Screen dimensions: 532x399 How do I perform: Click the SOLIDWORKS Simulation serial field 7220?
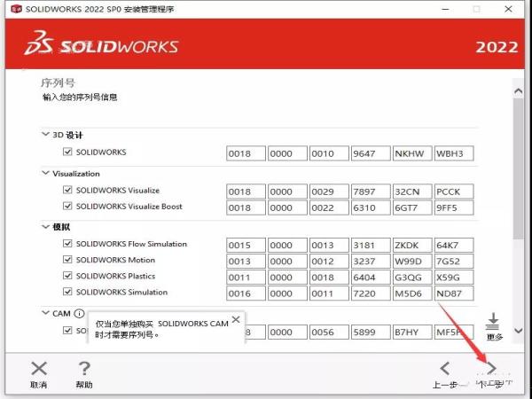click(x=370, y=293)
